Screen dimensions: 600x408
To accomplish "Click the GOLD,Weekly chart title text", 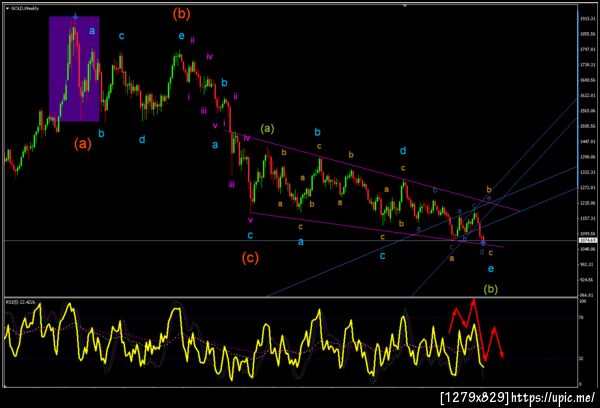I will click(x=25, y=8).
